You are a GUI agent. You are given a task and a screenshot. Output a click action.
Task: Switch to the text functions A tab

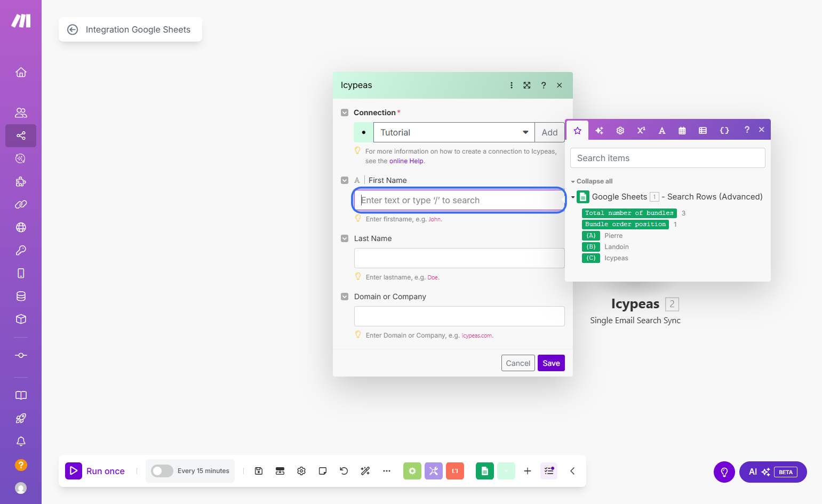662,130
